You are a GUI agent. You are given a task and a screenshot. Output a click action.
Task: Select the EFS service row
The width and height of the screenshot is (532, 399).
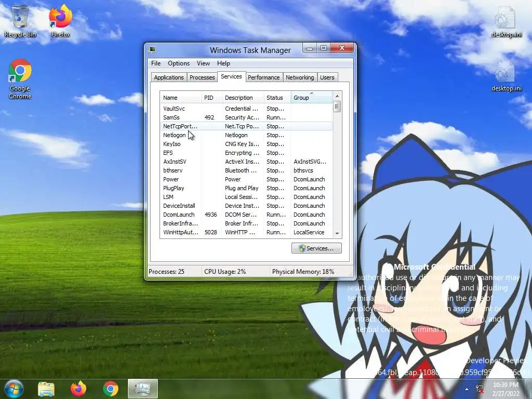[246, 153]
